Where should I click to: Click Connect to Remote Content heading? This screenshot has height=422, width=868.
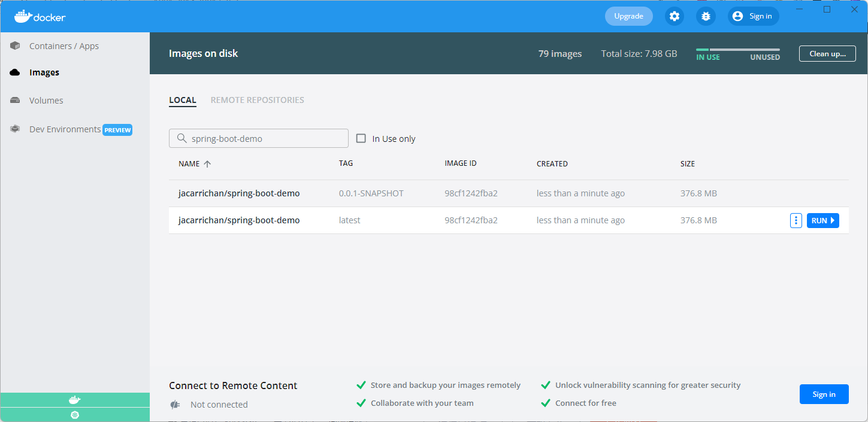coord(233,385)
